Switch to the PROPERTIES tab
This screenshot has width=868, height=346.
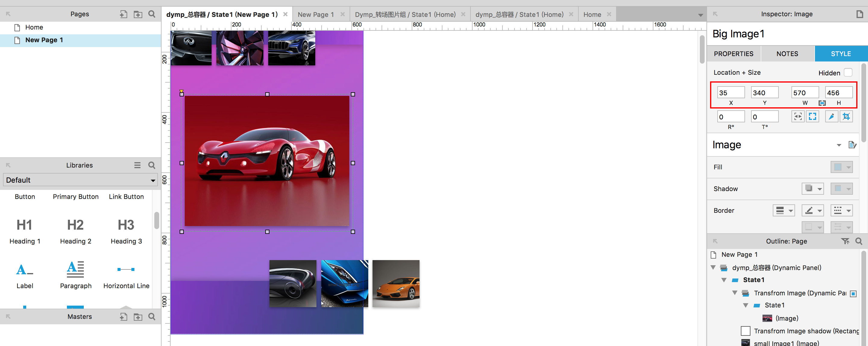pyautogui.click(x=733, y=54)
